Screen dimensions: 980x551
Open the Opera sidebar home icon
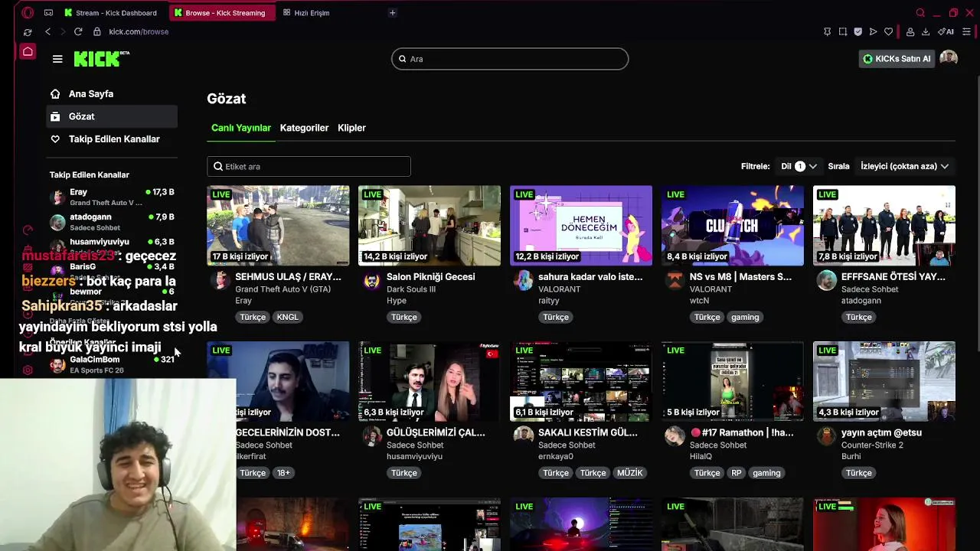(28, 52)
